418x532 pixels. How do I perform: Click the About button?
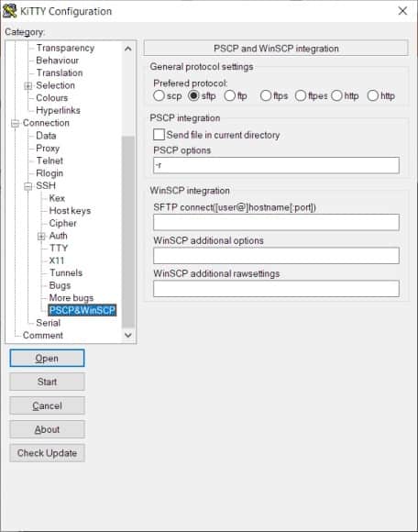(x=47, y=429)
